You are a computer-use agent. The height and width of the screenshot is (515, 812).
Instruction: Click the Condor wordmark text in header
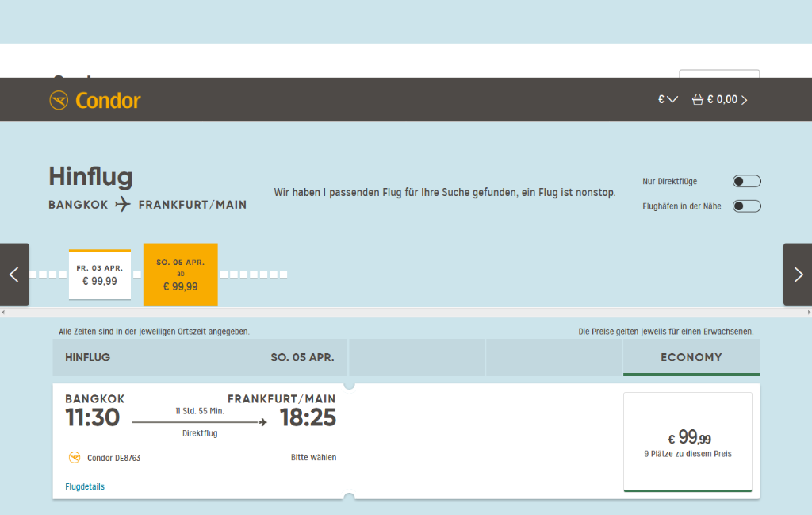click(x=108, y=101)
